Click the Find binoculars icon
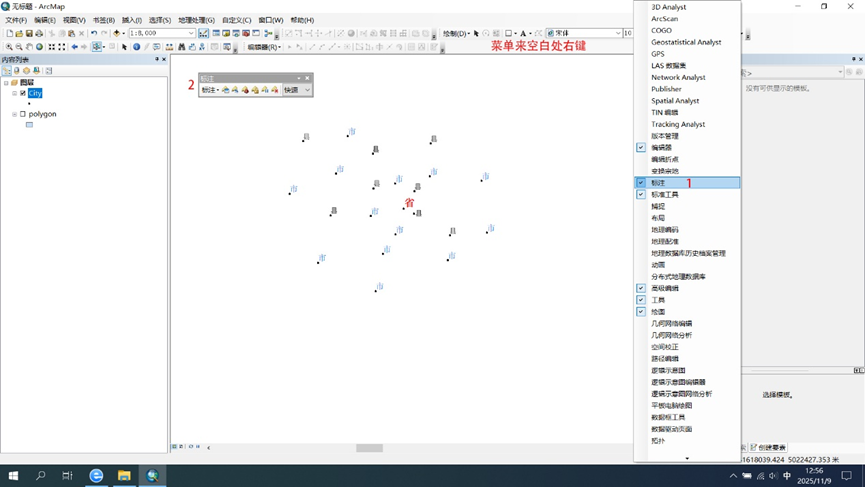The width and height of the screenshot is (865, 487). (181, 47)
